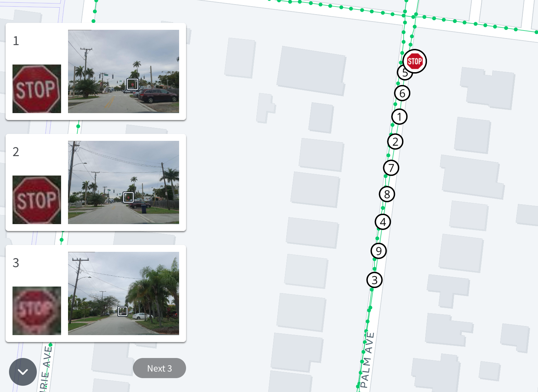Select map marker number 2
Screen dimensions: 538x392
(x=395, y=142)
